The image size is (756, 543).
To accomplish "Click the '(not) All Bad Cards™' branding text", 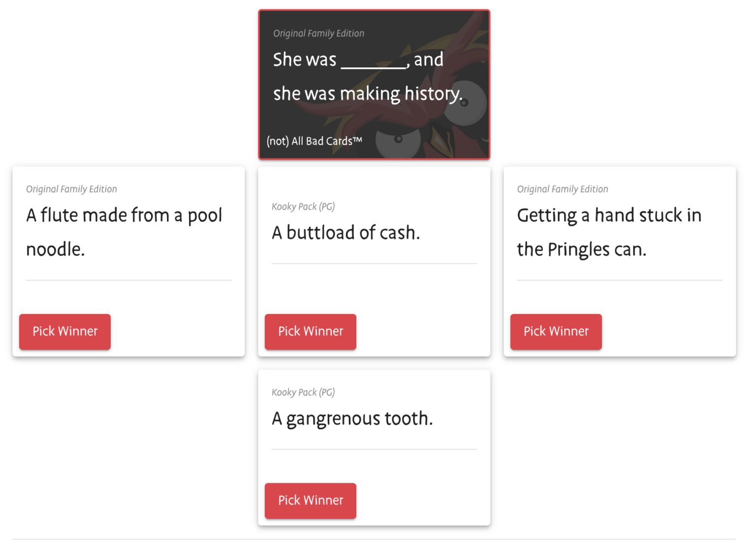I will coord(314,141).
